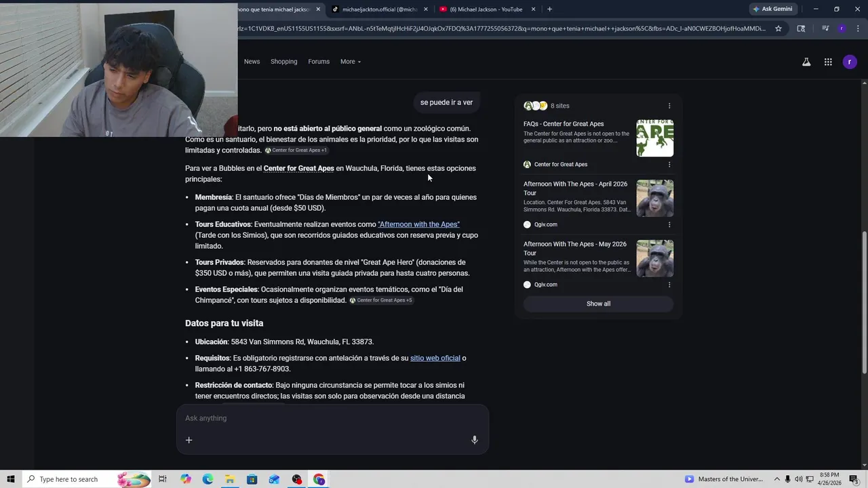Switch to the michaeljackton.official TikTok tab
This screenshot has width=868, height=488.
(x=378, y=9)
